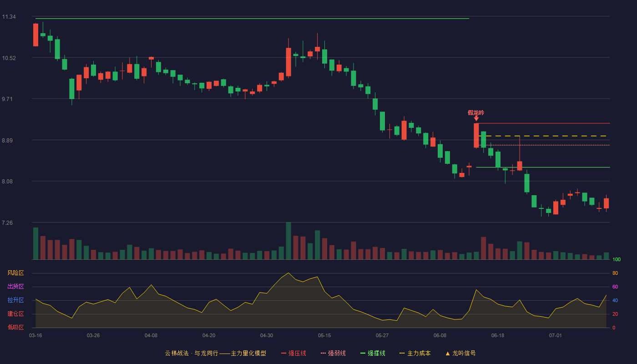Click the 06-18 date label
Image resolution: width=637 pixels, height=364 pixels.
[498, 335]
